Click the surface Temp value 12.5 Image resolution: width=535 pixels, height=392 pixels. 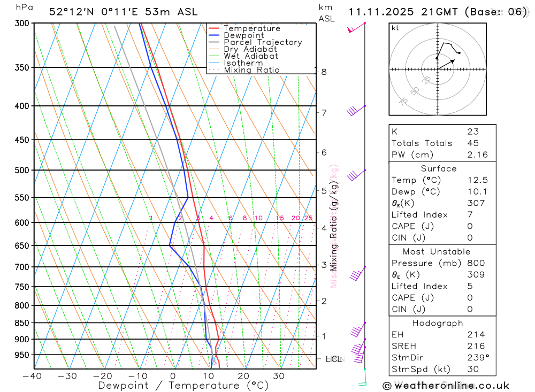(x=477, y=180)
